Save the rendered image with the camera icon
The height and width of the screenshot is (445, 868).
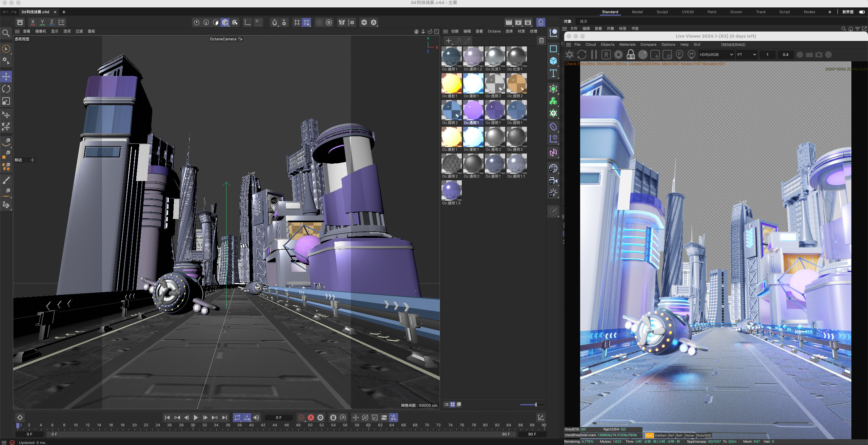click(819, 54)
